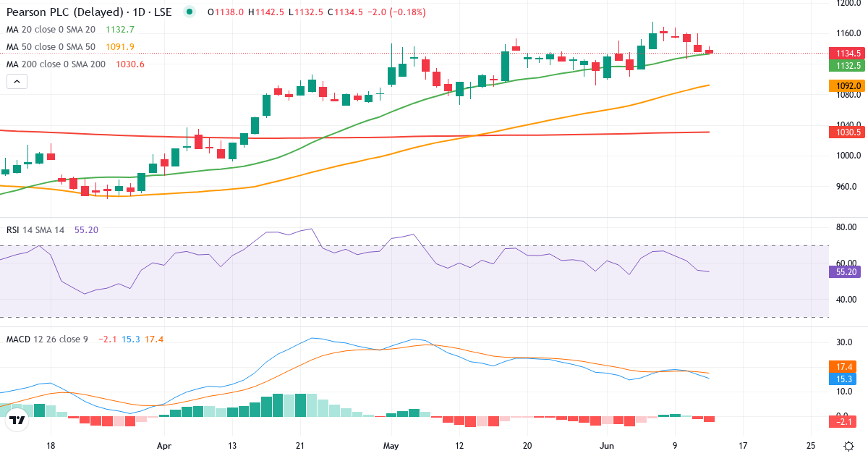Click the 1200.0 price axis label
This screenshot has height=456, width=868.
(848, 3)
